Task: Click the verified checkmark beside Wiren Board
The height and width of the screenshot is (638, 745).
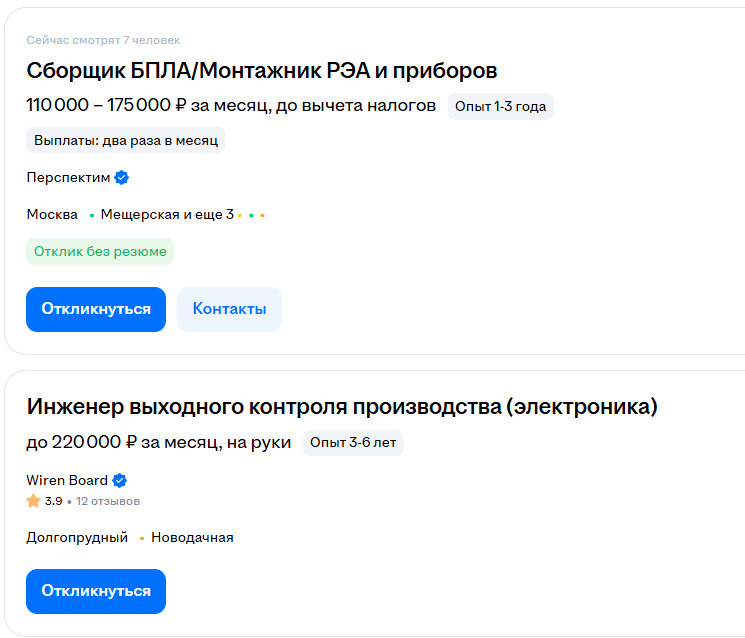Action: (120, 480)
